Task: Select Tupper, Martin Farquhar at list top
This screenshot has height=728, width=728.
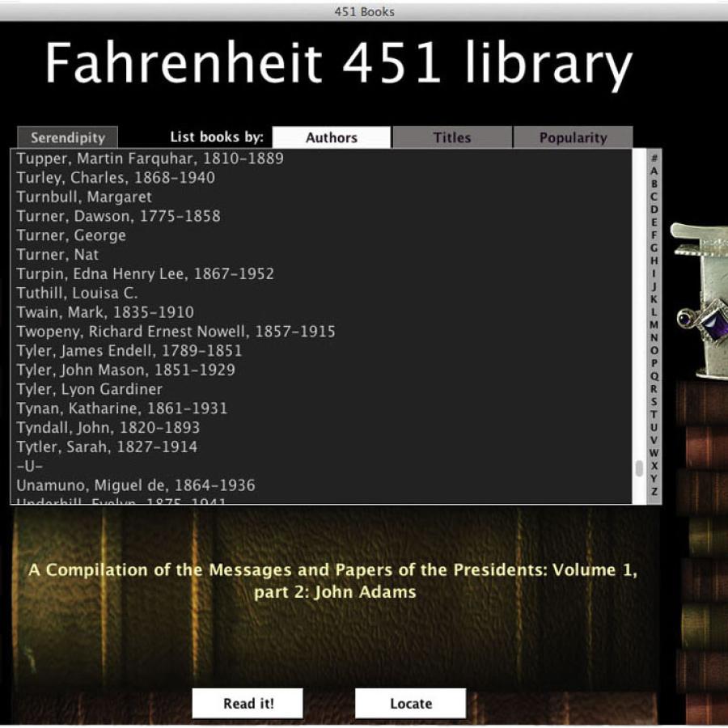Action: pyautogui.click(x=150, y=158)
